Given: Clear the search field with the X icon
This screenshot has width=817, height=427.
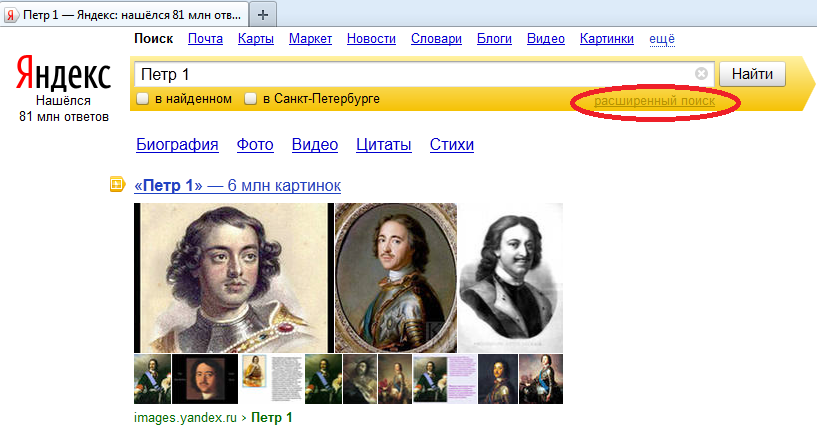Looking at the screenshot, I should tap(701, 74).
